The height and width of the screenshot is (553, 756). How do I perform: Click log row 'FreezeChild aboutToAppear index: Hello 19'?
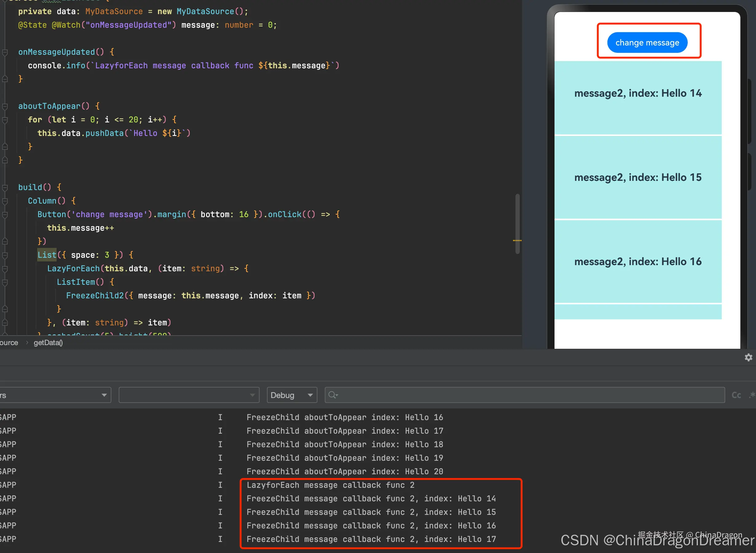[345, 458]
